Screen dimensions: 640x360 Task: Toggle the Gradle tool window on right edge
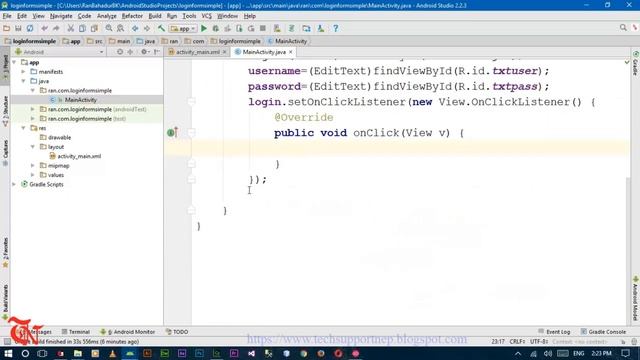coord(635,64)
